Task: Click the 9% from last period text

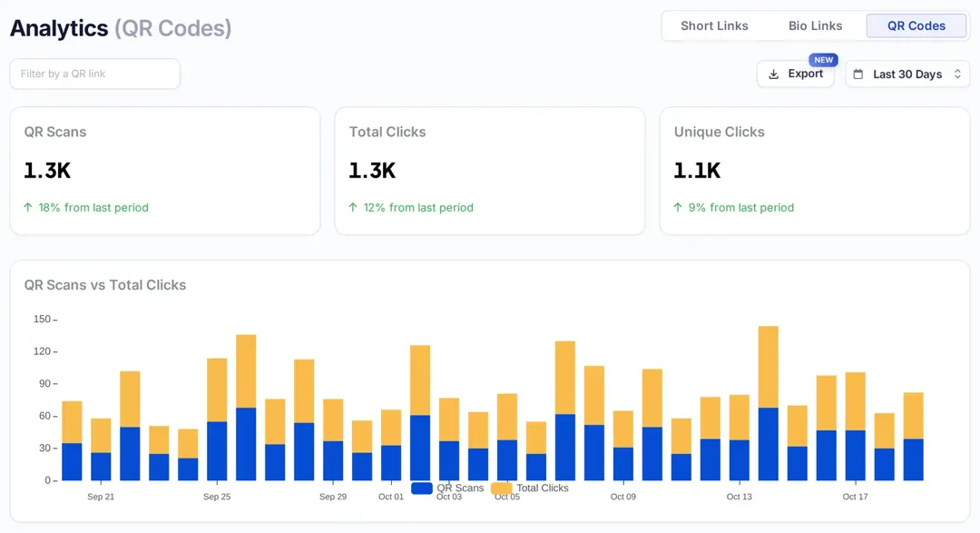Action: coord(740,207)
